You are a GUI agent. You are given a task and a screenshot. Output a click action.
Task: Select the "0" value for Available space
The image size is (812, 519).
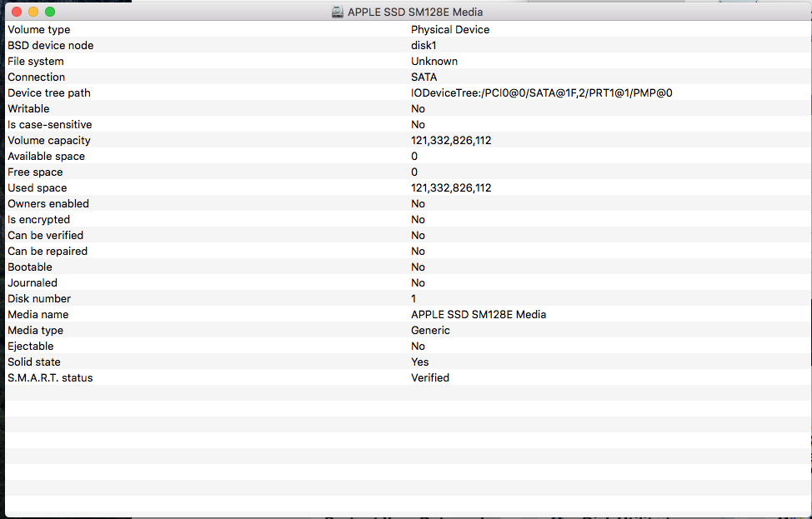414,157
